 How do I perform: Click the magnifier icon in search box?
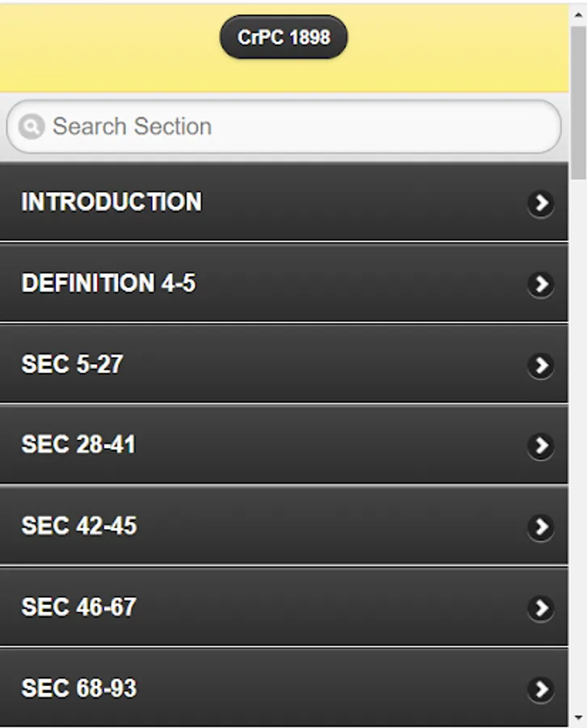(31, 126)
